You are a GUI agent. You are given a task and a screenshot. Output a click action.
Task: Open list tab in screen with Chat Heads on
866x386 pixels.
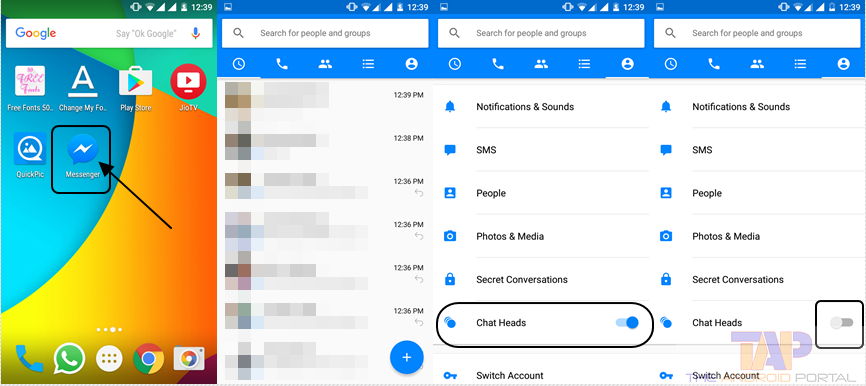(x=584, y=64)
